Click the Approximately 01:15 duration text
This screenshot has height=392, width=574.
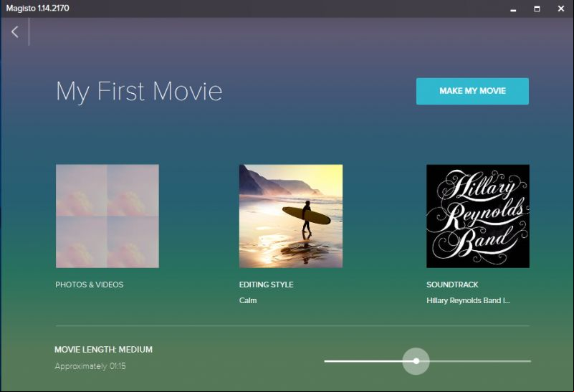[x=90, y=366]
